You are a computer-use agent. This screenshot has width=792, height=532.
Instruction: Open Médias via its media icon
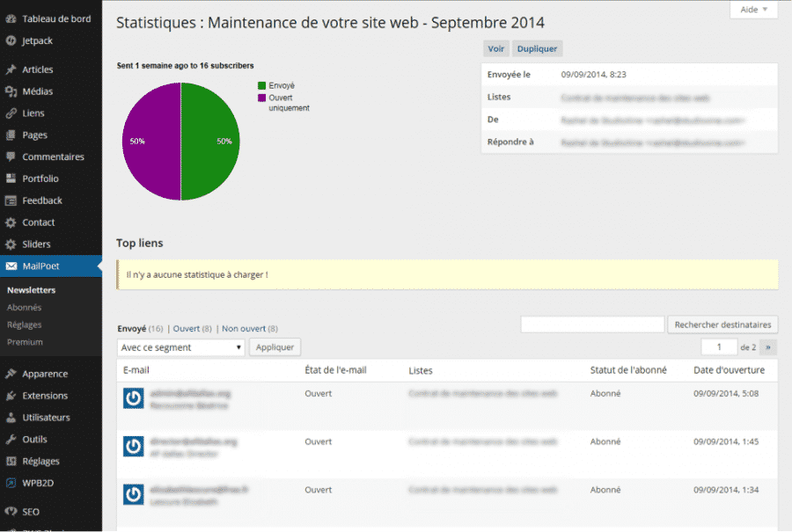(x=11, y=91)
